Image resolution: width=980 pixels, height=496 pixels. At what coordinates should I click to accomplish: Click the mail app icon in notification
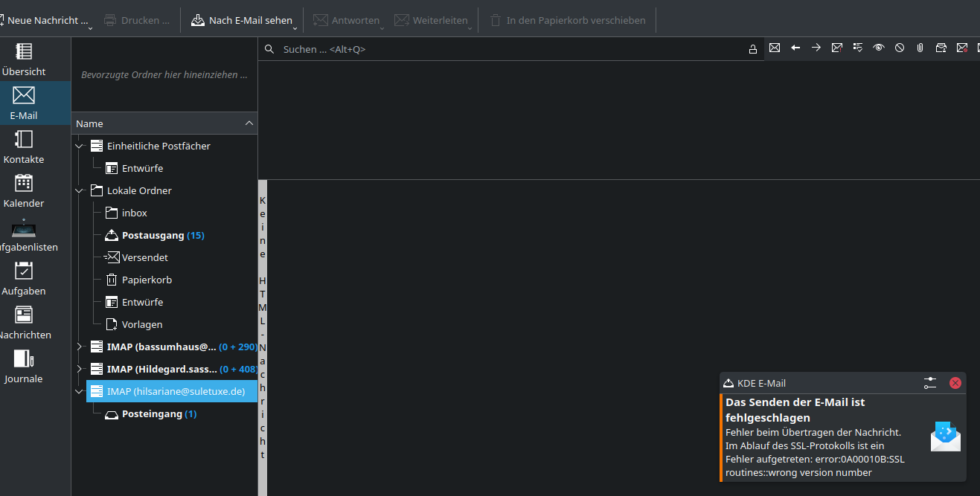coord(946,437)
